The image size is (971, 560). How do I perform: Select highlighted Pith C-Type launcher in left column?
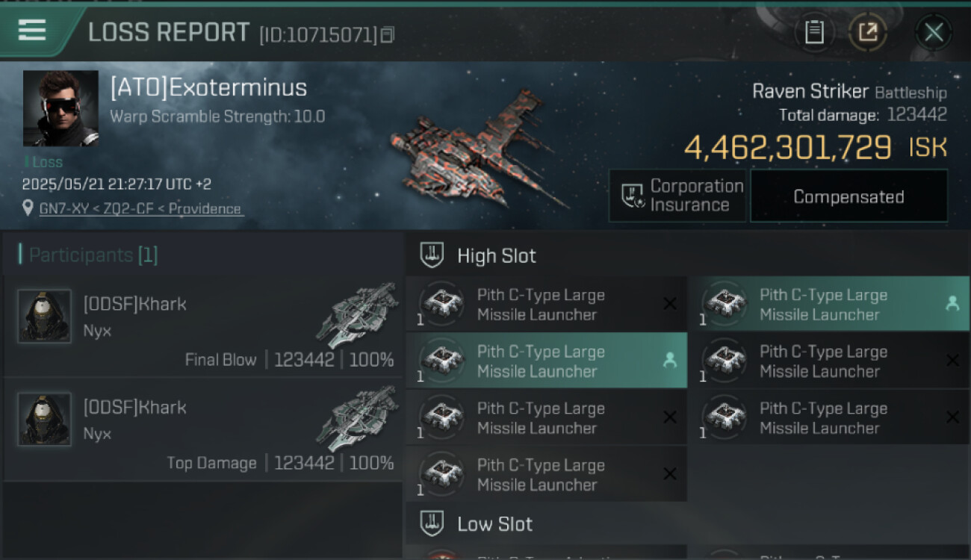click(545, 361)
